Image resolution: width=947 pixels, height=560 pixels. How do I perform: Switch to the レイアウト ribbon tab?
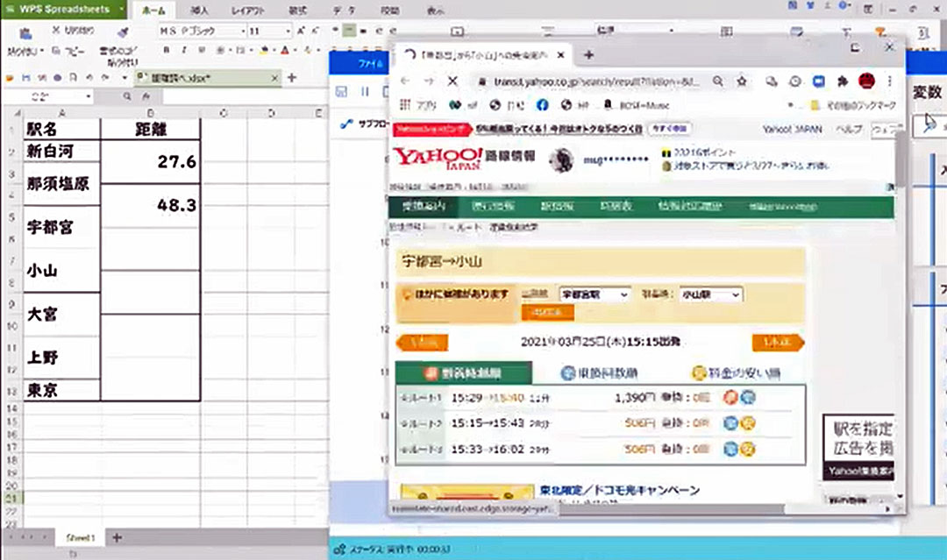pos(248,11)
